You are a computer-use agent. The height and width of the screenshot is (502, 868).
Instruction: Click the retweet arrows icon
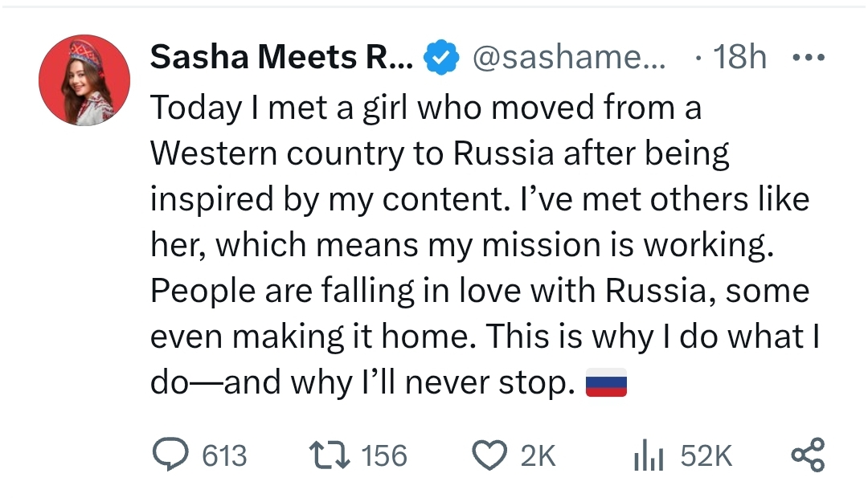coord(330,455)
